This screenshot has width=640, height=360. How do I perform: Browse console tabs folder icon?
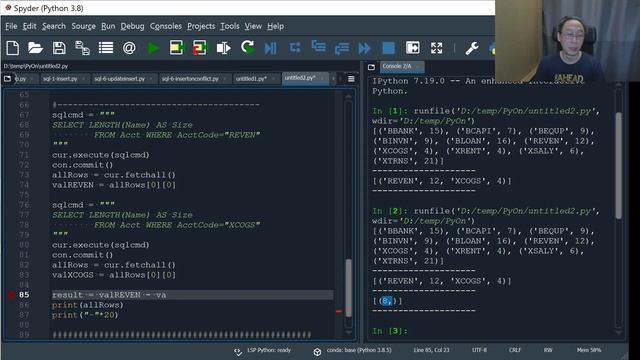coord(371,67)
